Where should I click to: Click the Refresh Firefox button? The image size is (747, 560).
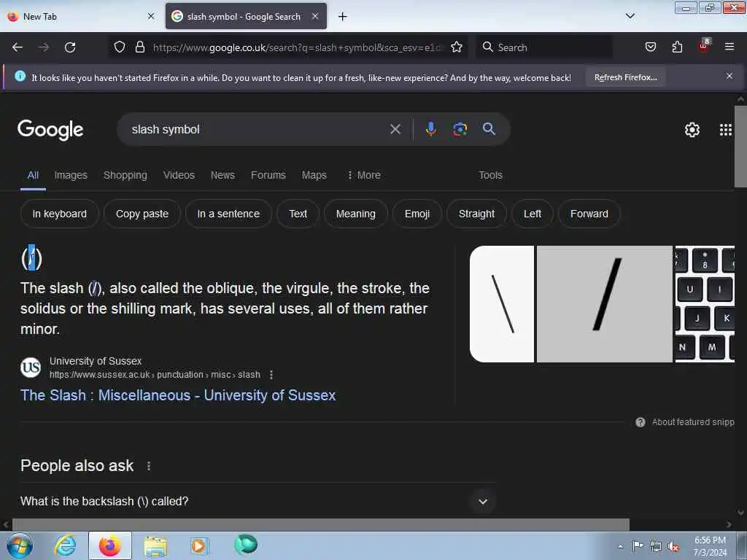[x=625, y=77]
